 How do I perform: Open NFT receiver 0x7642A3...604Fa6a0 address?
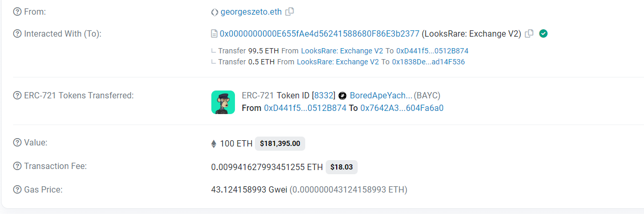pos(402,108)
